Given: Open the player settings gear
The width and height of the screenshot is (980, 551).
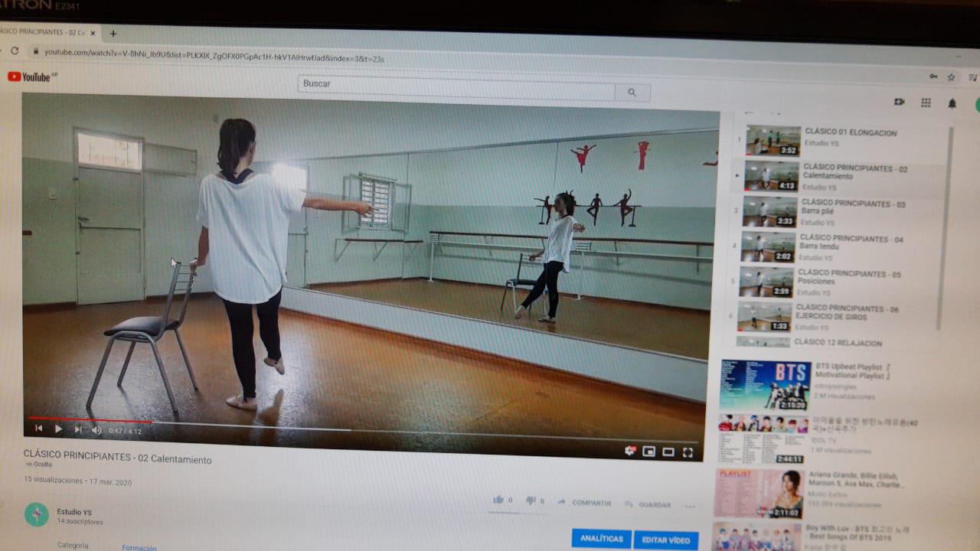Looking at the screenshot, I should pyautogui.click(x=629, y=451).
